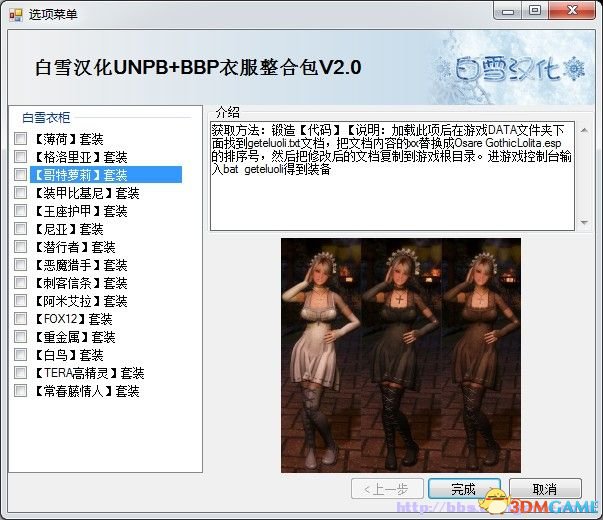Select the 【TERA高精灵】套装 list row
The width and height of the screenshot is (603, 520).
[90, 373]
